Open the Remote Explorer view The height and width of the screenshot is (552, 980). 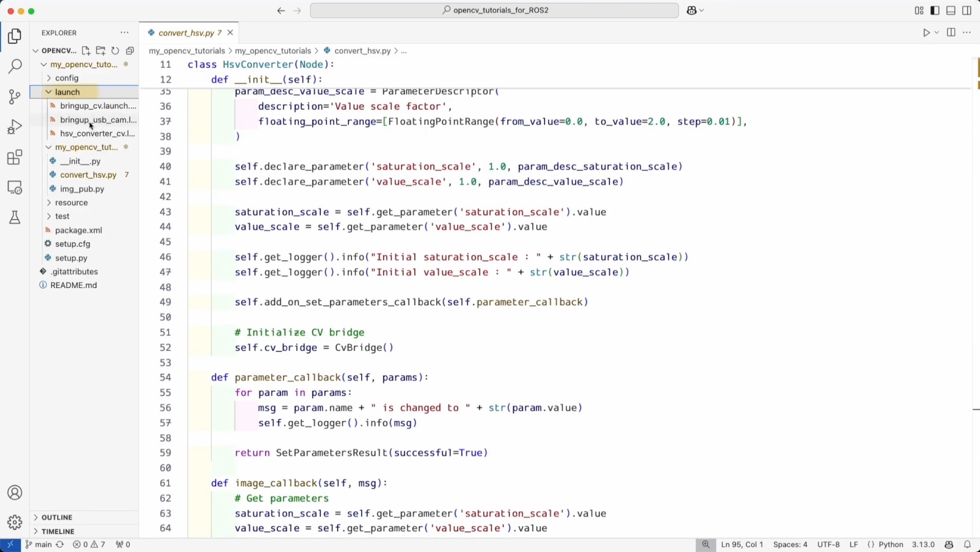point(15,187)
